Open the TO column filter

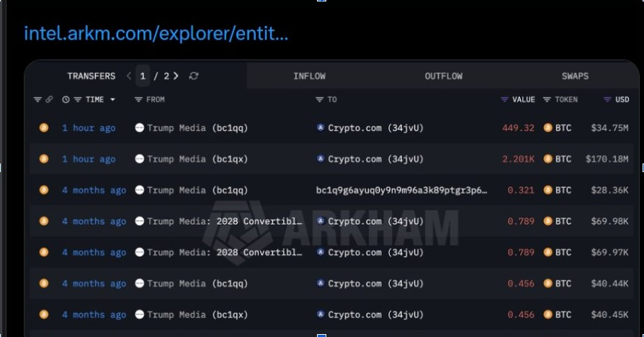[319, 99]
